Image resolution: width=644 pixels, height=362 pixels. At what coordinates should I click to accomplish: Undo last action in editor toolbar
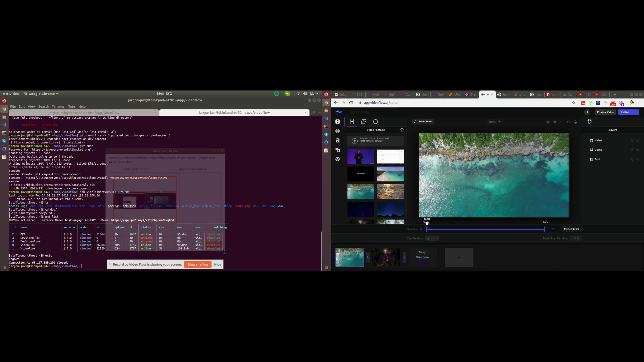coord(562,122)
